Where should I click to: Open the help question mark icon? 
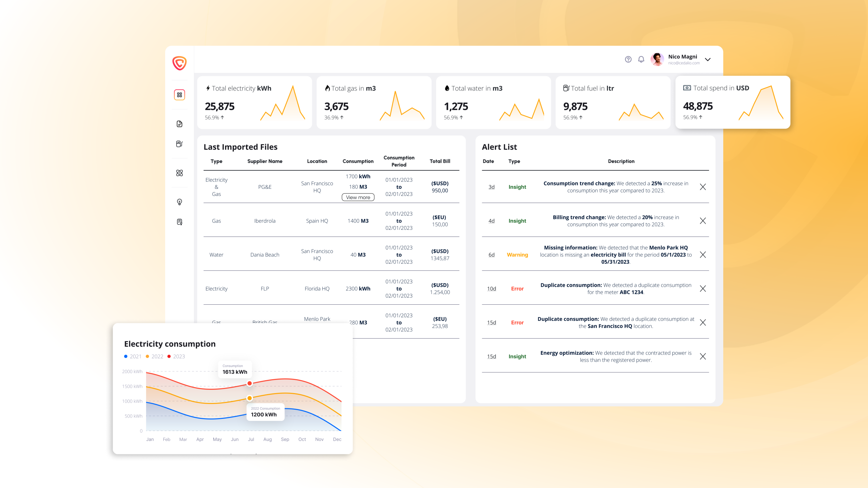click(628, 59)
